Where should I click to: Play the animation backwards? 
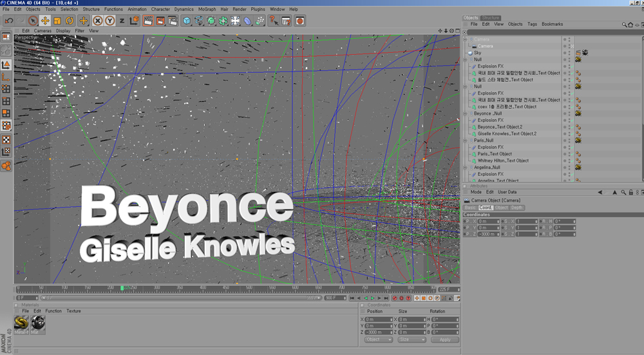[x=366, y=298]
